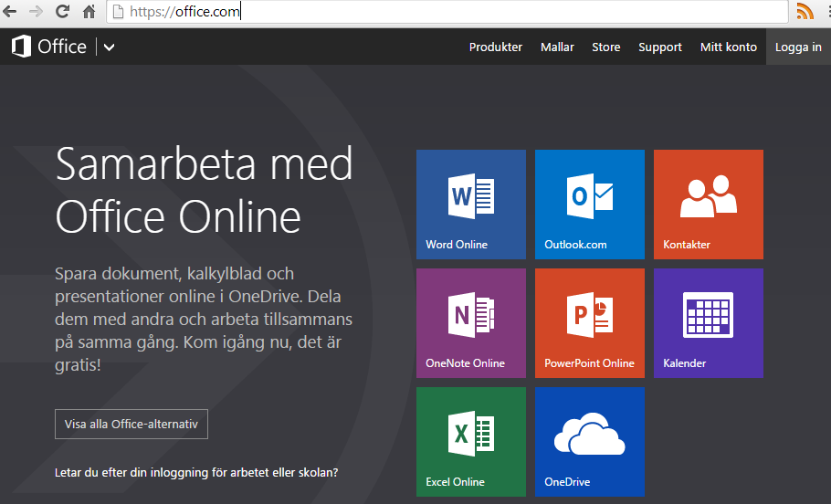The image size is (831, 504).
Task: Open the Kontakter people tile
Action: coord(709,205)
